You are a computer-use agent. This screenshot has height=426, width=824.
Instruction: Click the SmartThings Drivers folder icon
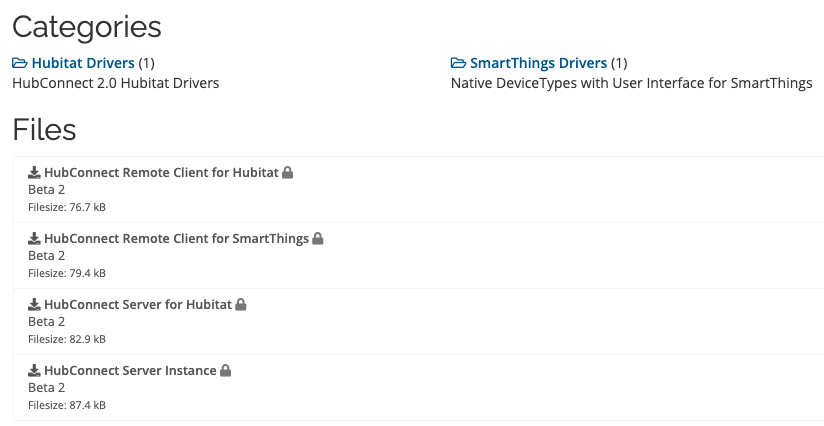(459, 63)
